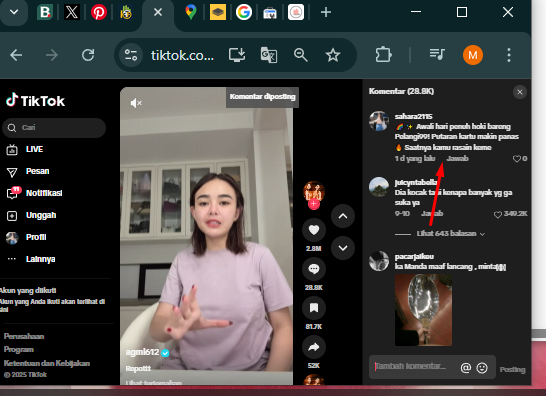Like sahara2115's comment
Image resolution: width=546 pixels, height=396 pixels.
pyautogui.click(x=516, y=159)
